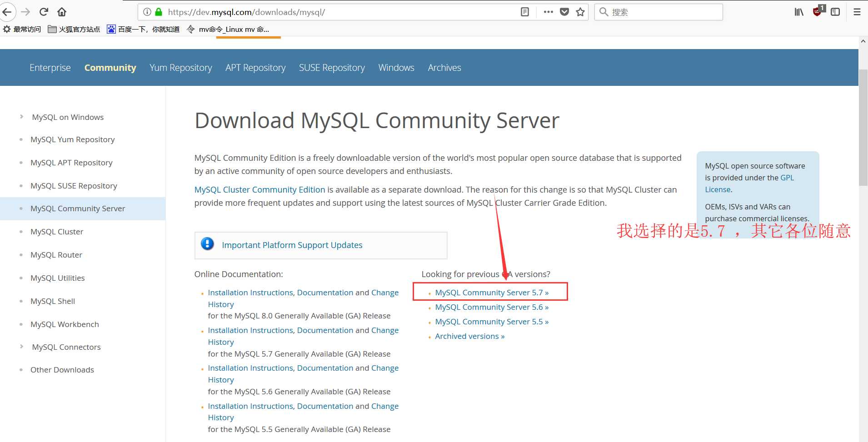Choose MySQL Community Server 5.6 link

[492, 307]
